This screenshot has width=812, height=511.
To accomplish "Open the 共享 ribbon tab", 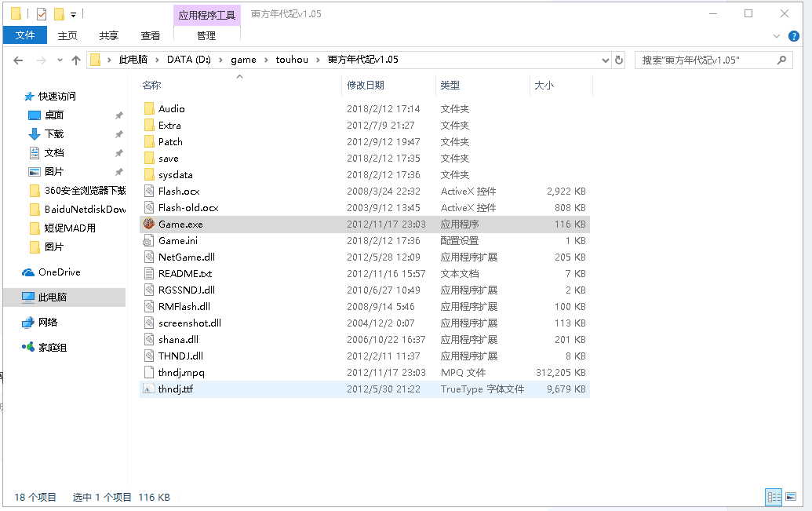I will pos(109,35).
